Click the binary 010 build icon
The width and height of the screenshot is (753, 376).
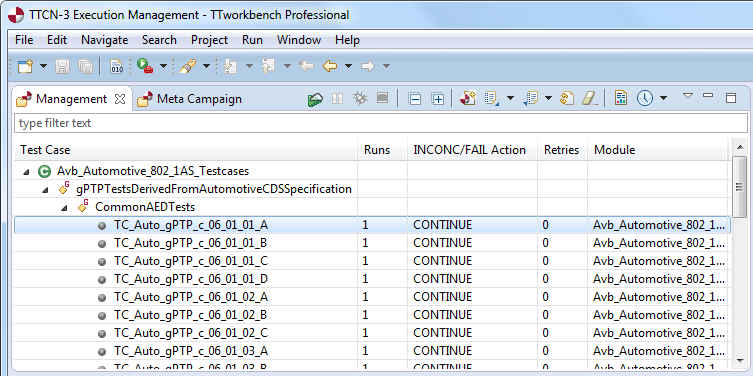(117, 66)
